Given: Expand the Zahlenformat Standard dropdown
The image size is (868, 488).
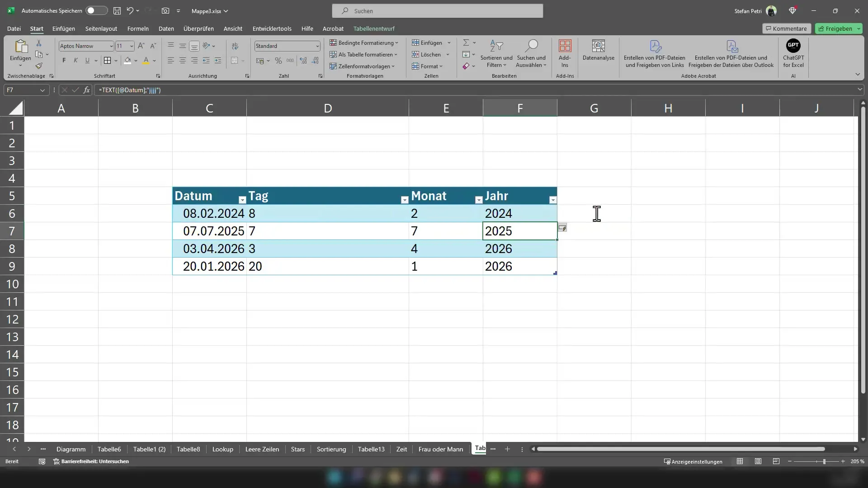Looking at the screenshot, I should pyautogui.click(x=316, y=46).
